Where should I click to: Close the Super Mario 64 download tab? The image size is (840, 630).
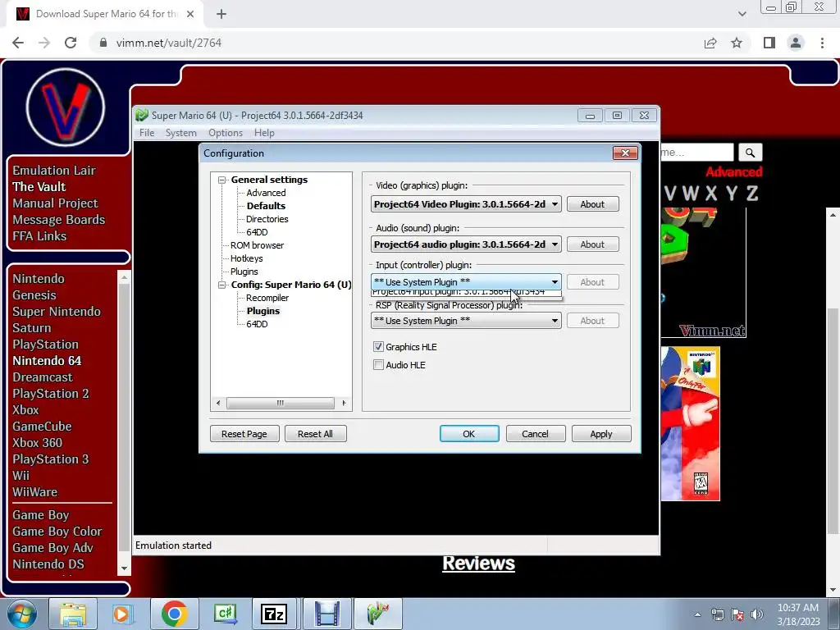point(190,14)
